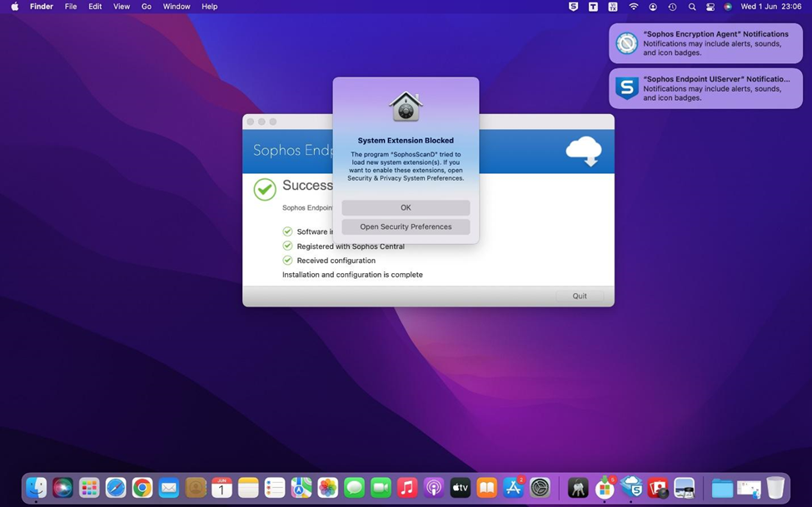
Task: Open the Window menu
Action: (x=176, y=7)
